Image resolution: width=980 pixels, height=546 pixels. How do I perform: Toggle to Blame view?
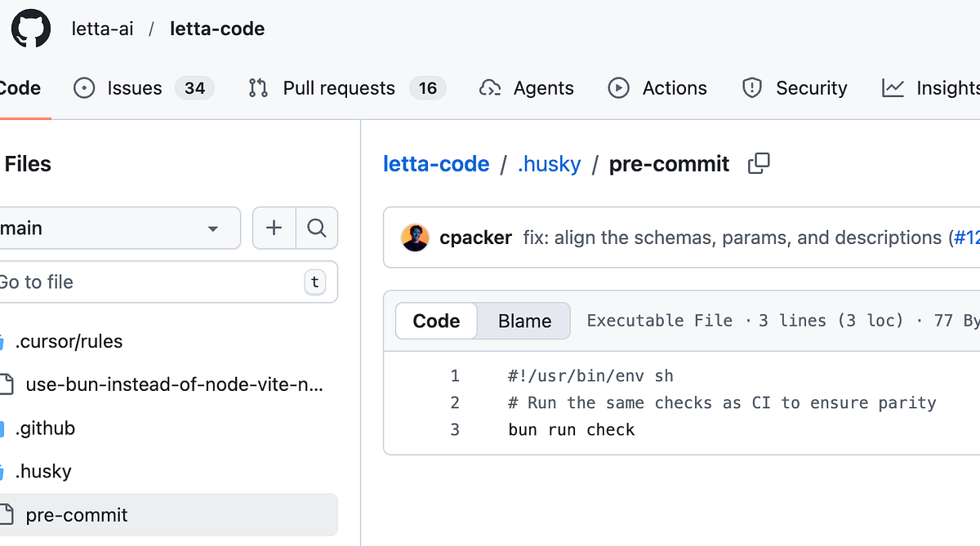point(524,321)
